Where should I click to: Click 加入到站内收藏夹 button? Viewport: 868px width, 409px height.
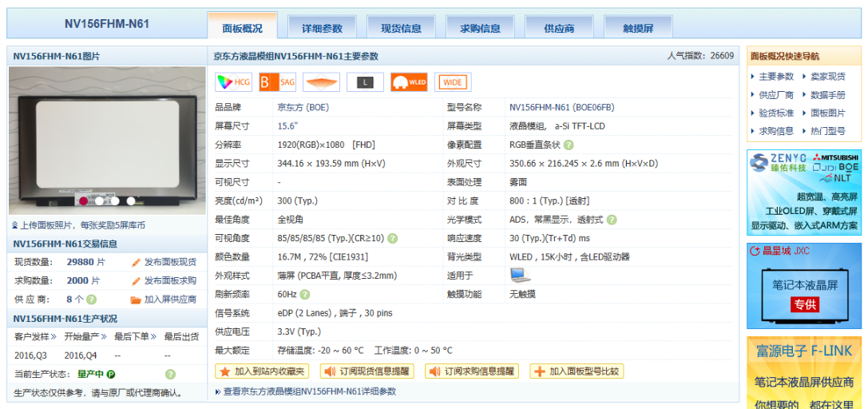pos(262,371)
